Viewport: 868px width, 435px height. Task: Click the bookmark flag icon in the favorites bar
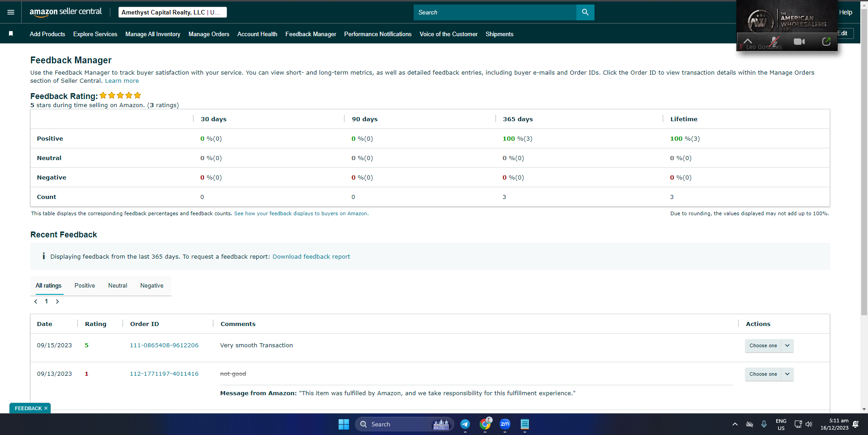point(11,34)
